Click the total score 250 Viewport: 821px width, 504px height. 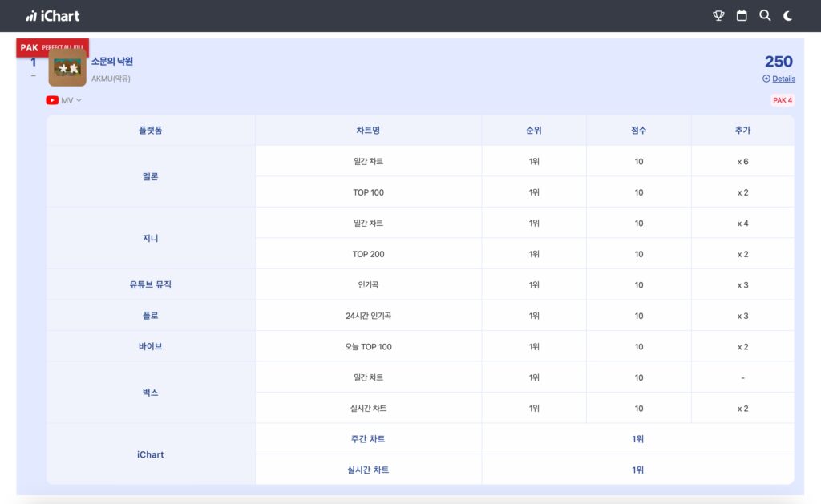[779, 61]
